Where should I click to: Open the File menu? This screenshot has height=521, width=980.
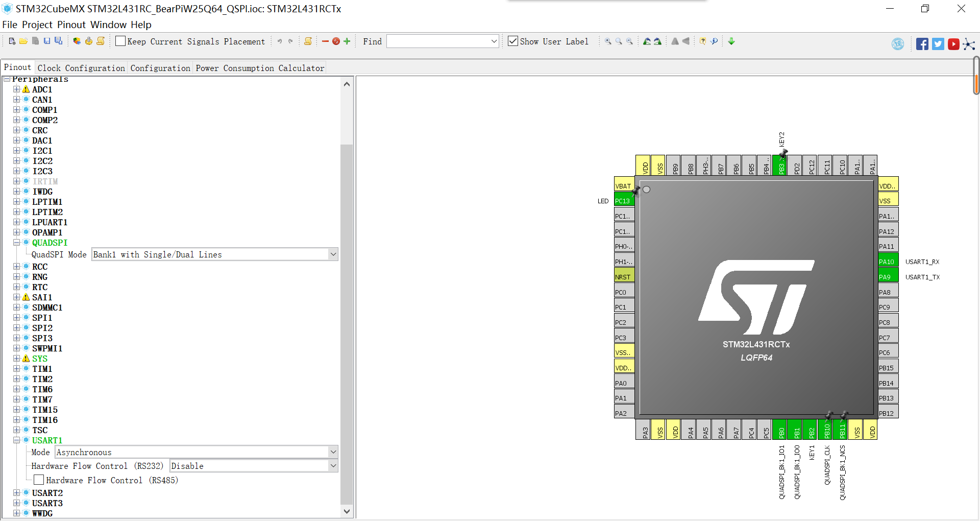10,25
